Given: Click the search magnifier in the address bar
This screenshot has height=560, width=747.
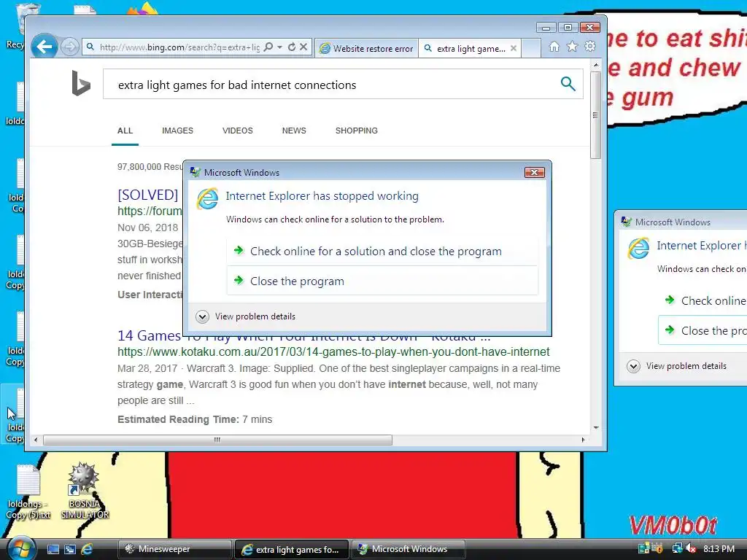Looking at the screenshot, I should pyautogui.click(x=268, y=47).
